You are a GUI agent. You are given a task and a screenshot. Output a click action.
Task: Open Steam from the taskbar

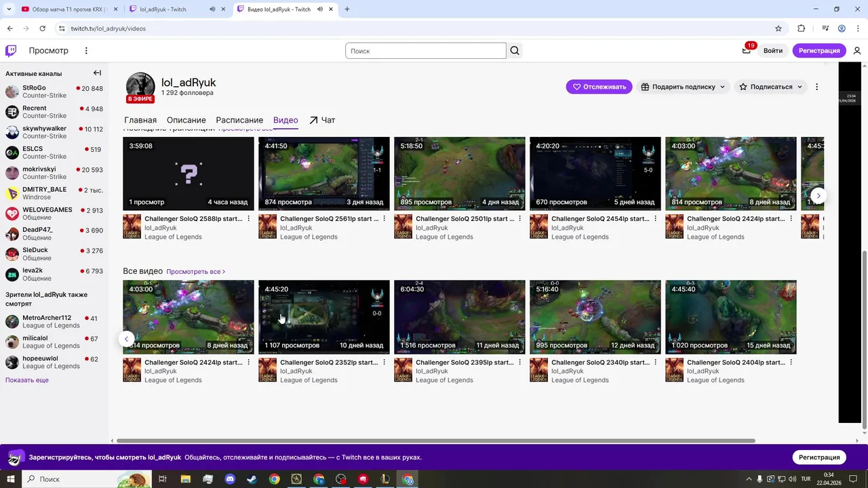(x=252, y=479)
